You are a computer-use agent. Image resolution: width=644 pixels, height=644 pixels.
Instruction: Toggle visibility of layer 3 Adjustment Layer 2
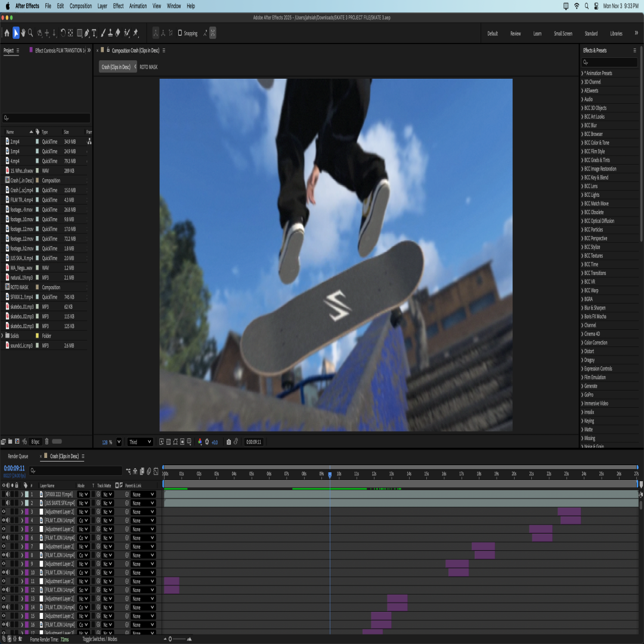point(4,512)
